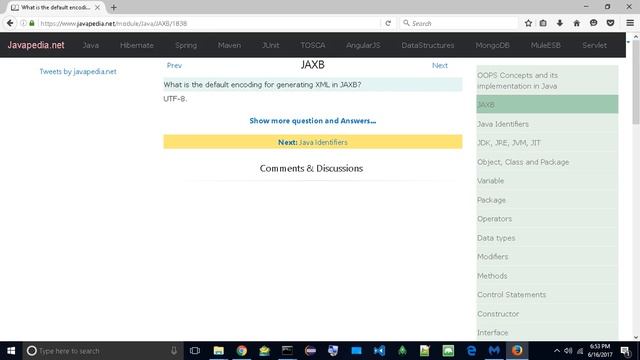This screenshot has height=360, width=640.
Task: Open the 'Operators' sidebar topic
Action: (547, 219)
